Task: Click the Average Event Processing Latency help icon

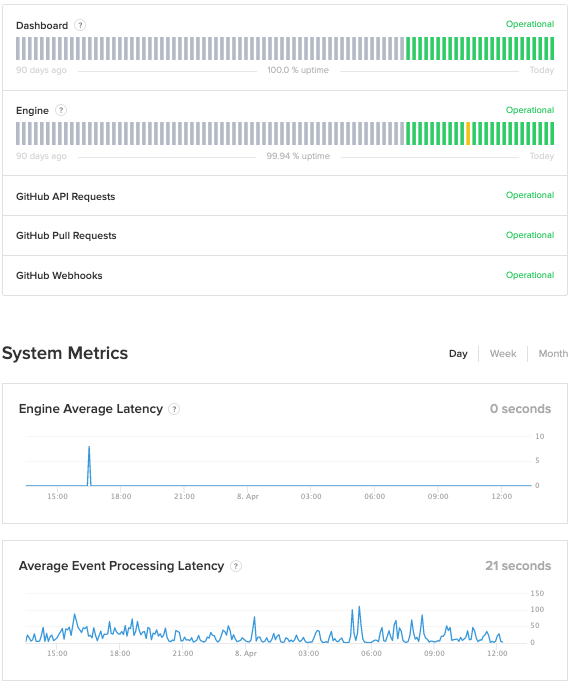Action: pos(236,566)
